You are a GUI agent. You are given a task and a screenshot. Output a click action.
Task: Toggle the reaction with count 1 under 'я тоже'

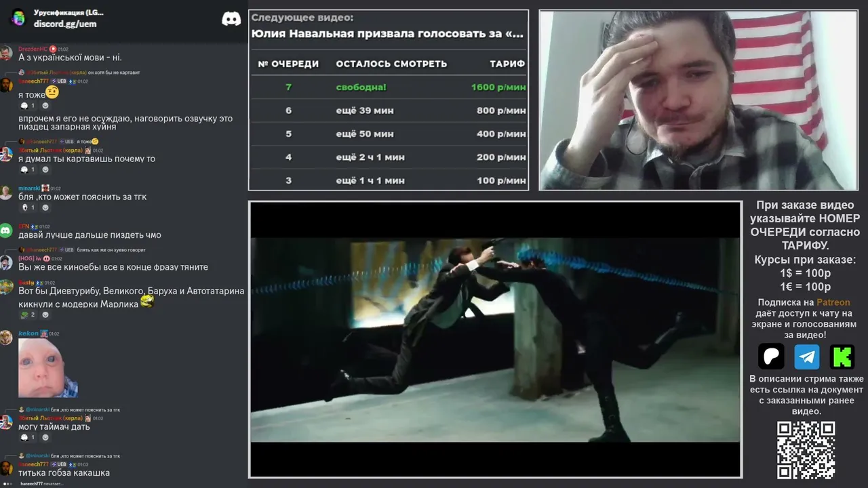point(28,106)
